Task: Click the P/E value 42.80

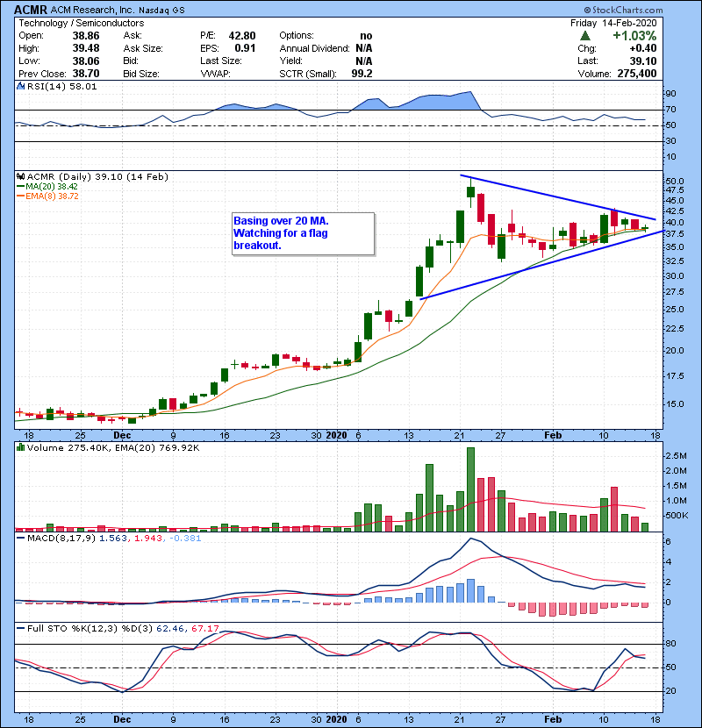Action: [242, 36]
